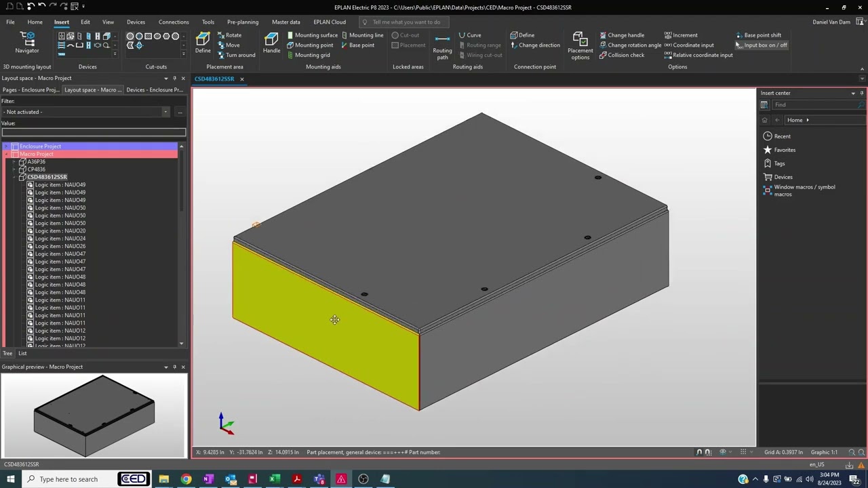The image size is (868, 488).
Task: Click Change rotation angle option
Action: (x=630, y=45)
